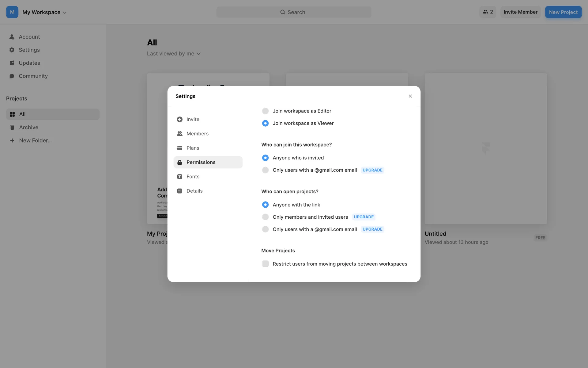Click the people icon for Members
This screenshot has height=368, width=588.
[180, 134]
